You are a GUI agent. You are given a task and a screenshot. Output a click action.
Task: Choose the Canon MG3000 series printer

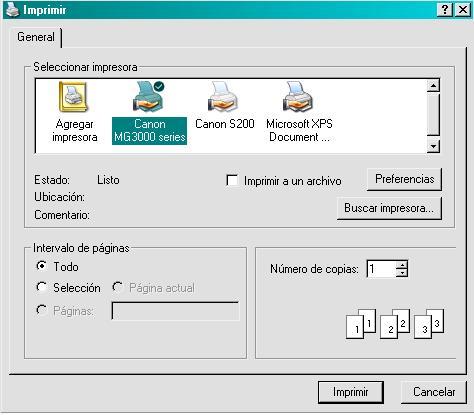[149, 112]
